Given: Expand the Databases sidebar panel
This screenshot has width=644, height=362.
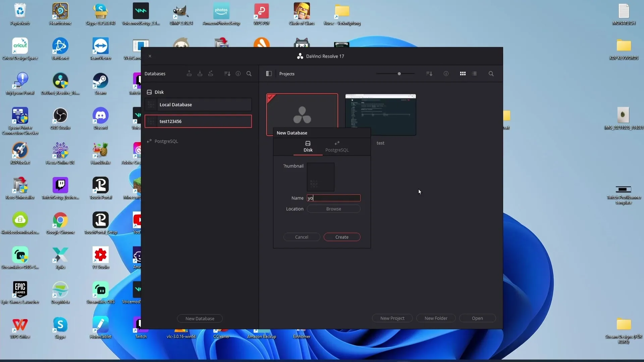Looking at the screenshot, I should (x=269, y=73).
